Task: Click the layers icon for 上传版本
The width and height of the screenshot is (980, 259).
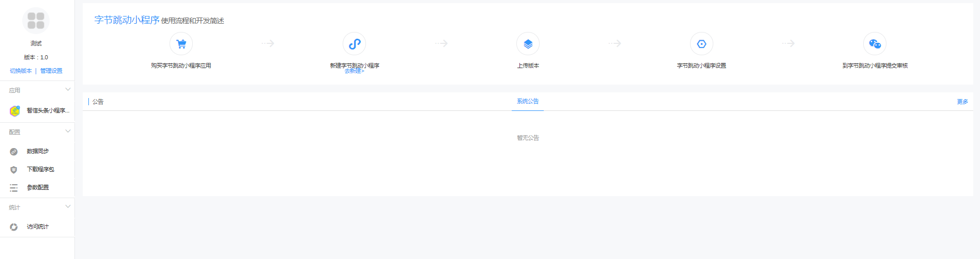Action: 528,44
